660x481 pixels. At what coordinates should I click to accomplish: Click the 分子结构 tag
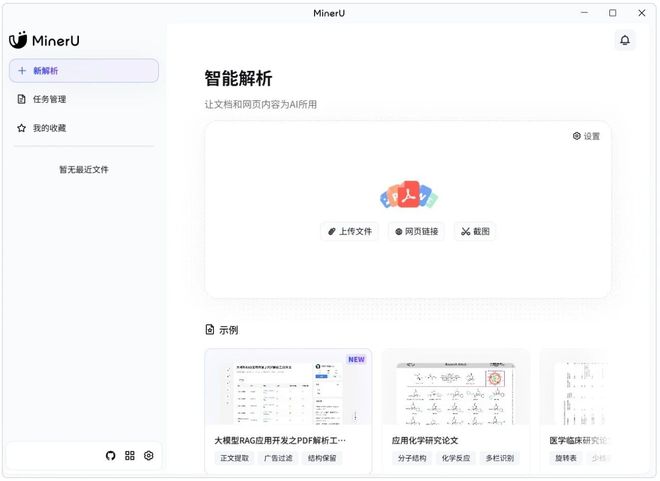412,458
